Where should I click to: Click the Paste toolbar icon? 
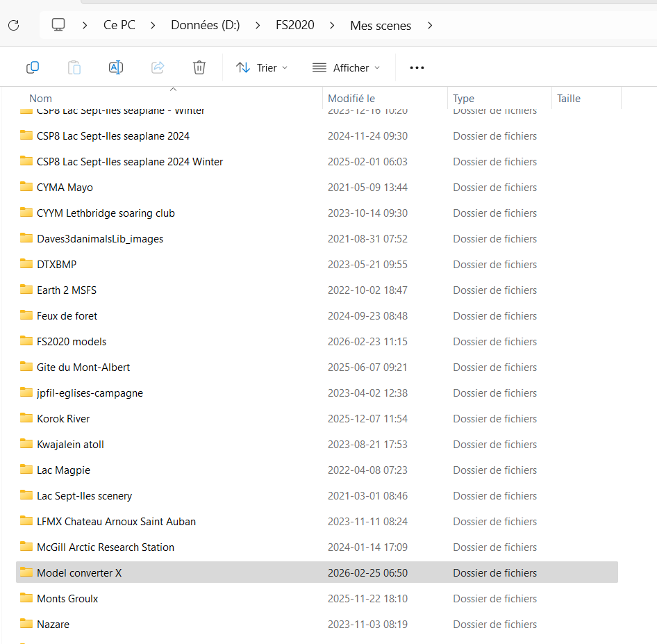74,67
